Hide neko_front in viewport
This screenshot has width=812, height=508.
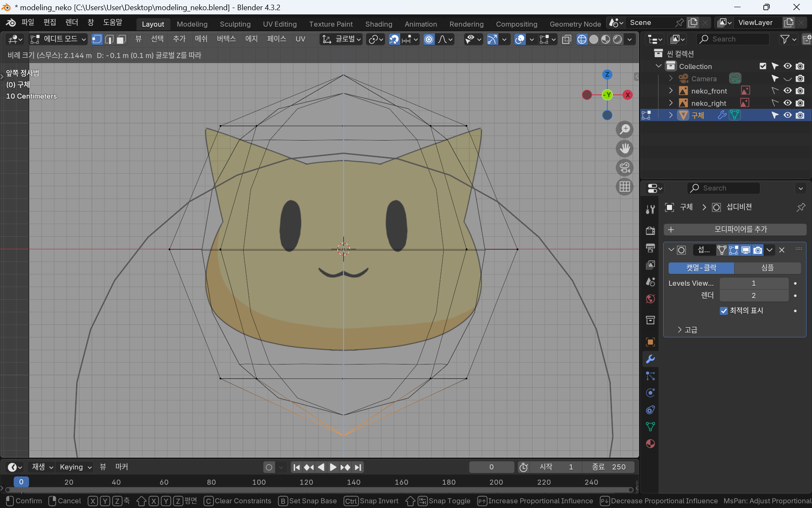[x=787, y=91]
